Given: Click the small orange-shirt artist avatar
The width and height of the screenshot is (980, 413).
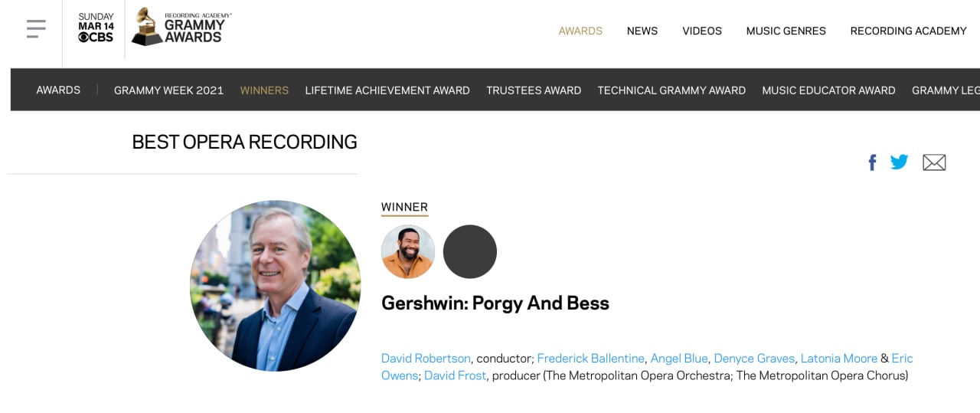Looking at the screenshot, I should tap(408, 251).
